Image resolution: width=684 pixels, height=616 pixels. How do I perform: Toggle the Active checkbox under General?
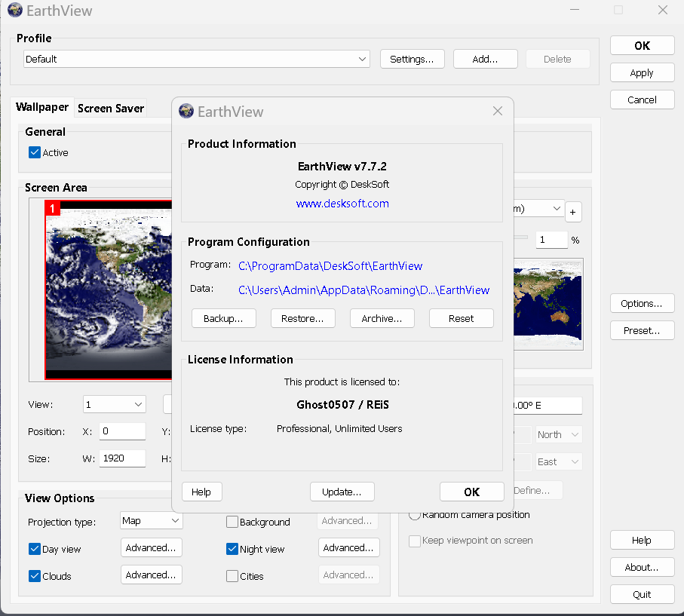pyautogui.click(x=35, y=152)
